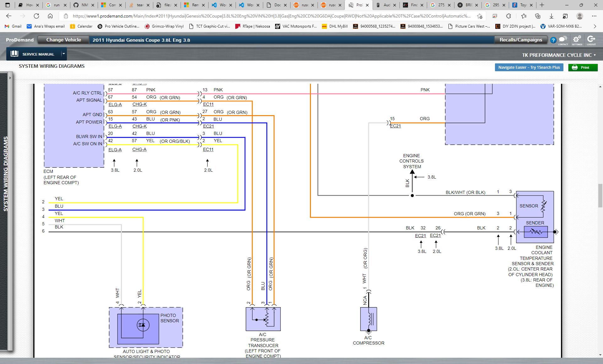This screenshot has width=603, height=364.
Task: Open the browser tab actions menu icon
Action: (x=8, y=5)
